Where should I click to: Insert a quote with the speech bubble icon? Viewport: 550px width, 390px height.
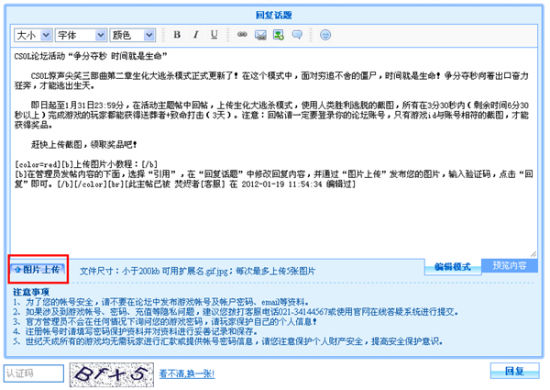pos(297,35)
